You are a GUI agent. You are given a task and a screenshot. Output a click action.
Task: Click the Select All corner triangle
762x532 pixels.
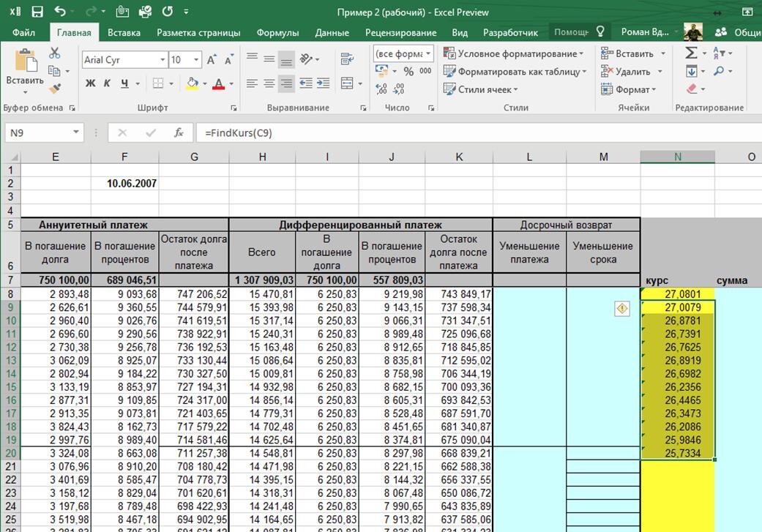[x=11, y=157]
